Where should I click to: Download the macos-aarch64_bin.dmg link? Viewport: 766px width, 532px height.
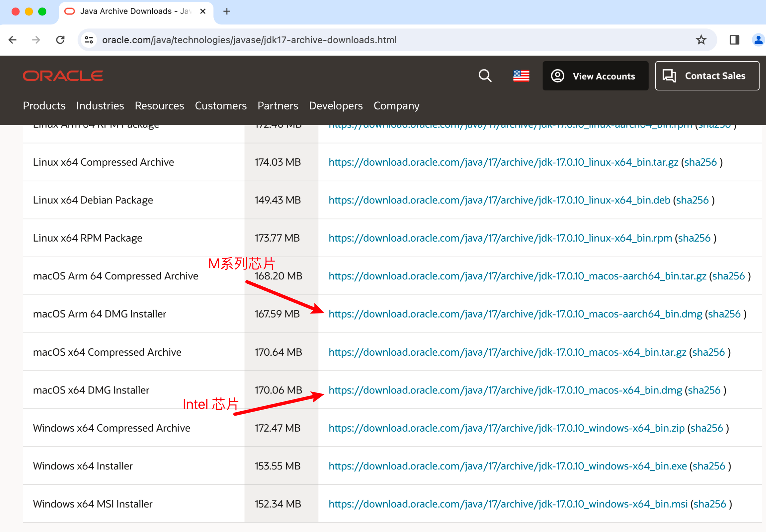pyautogui.click(x=515, y=314)
